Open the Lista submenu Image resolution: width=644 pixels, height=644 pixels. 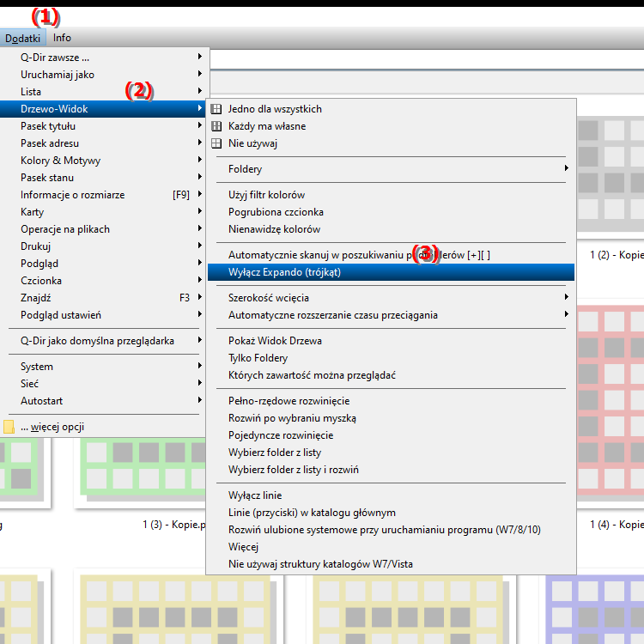point(103,92)
